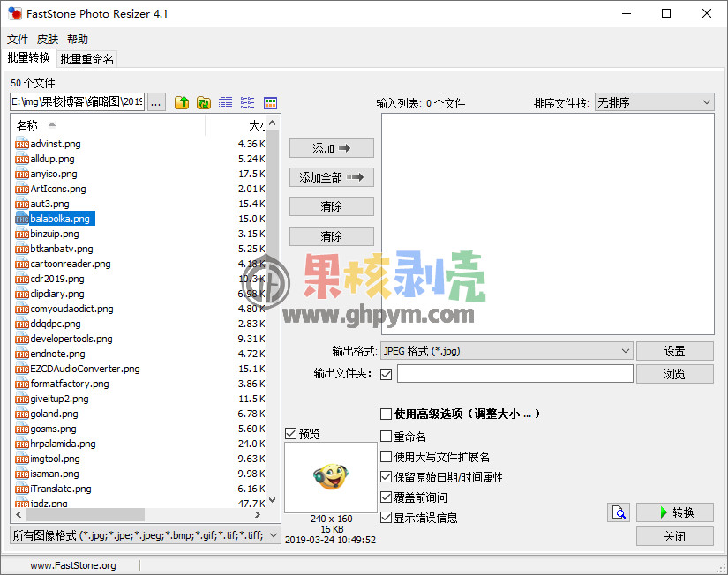Viewport: 728px width, 575px height.
Task: Click the PNG icon of ArtIcons.png
Action: 22,190
